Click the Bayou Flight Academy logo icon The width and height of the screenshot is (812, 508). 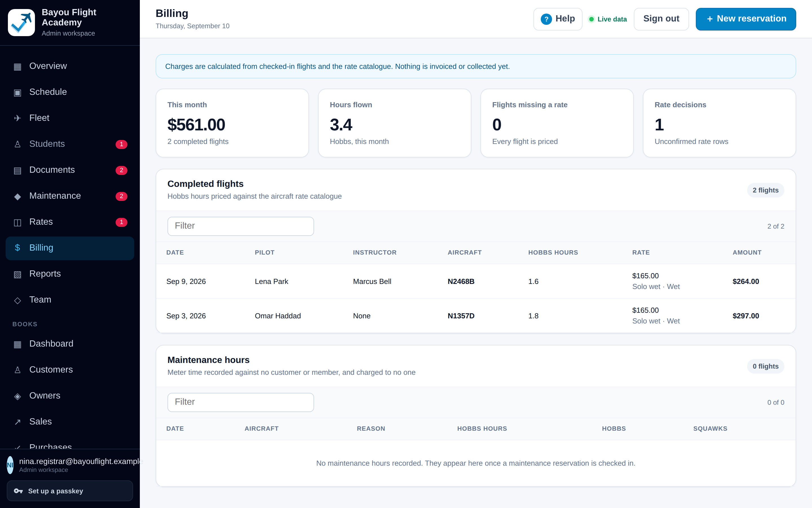coord(21,23)
